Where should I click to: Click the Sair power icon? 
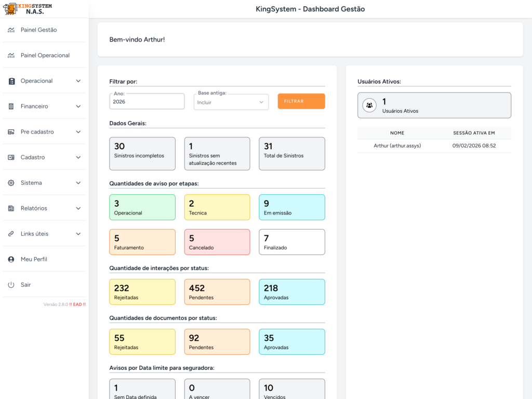[11, 285]
